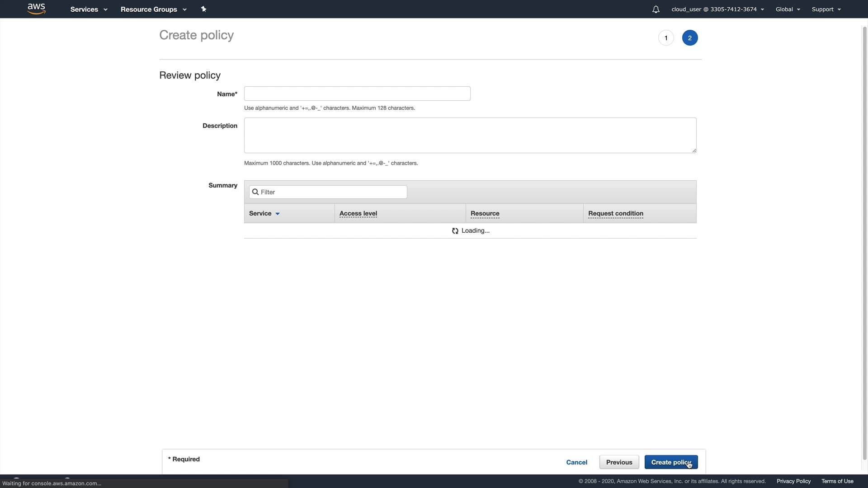Click the Loading spinner icon
This screenshot has width=868, height=488.
coord(455,231)
